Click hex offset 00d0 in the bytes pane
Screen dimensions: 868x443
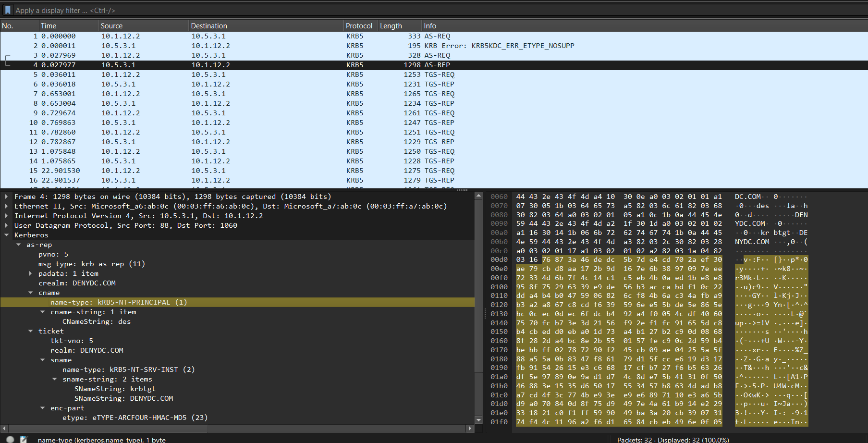[499, 259]
